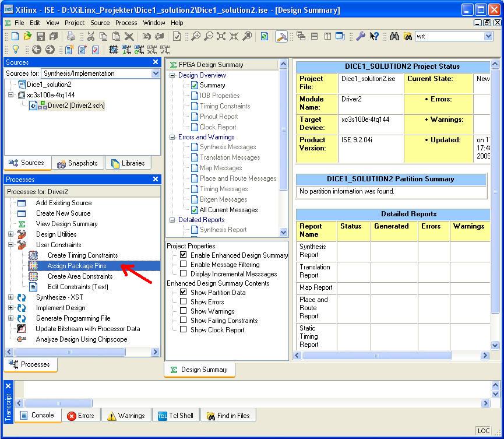Click the Undo arrow icon
Viewport: 504px width, 439px height.
pyautogui.click(x=147, y=36)
